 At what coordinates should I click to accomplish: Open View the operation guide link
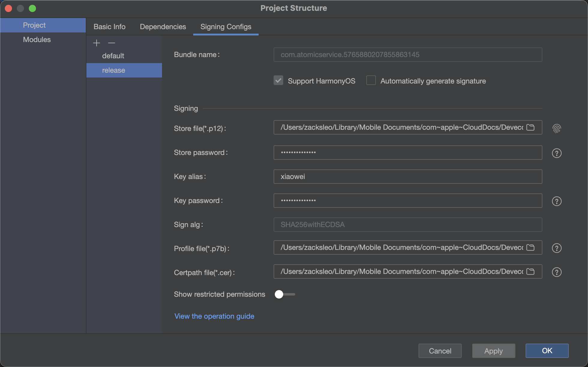214,316
